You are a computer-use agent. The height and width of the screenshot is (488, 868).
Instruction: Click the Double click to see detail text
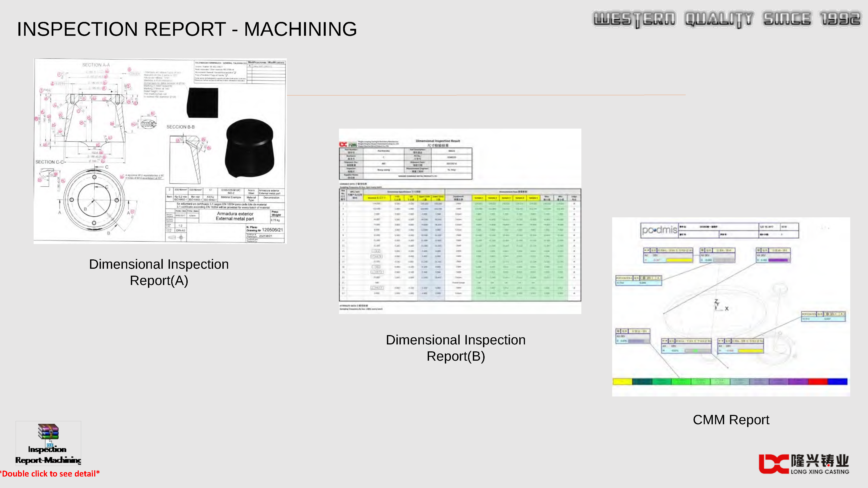pos(49,473)
